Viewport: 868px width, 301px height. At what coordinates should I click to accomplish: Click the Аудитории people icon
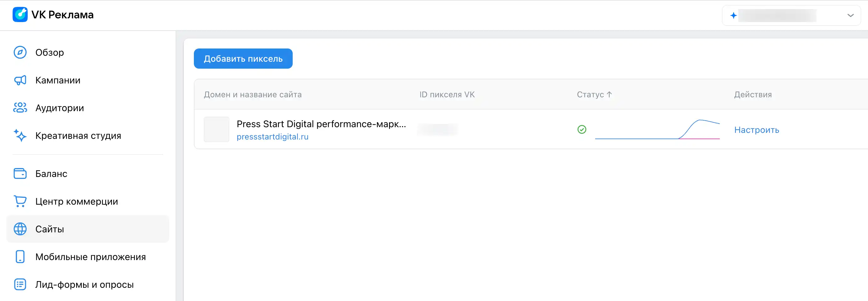pos(20,108)
